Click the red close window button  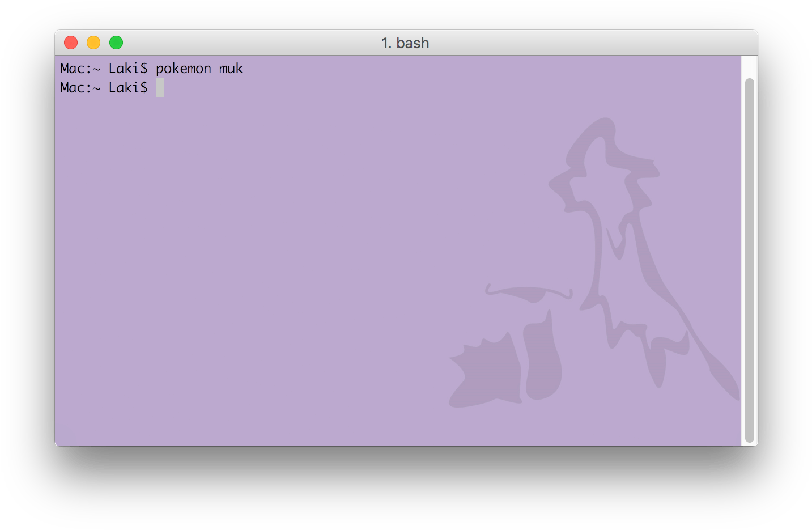point(71,43)
